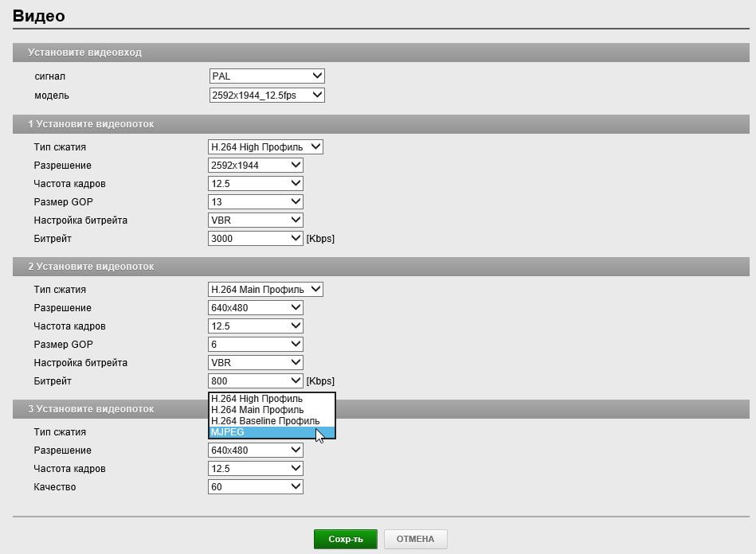Open stream 1 Частота кадров dropdown
Screen dimensions: 756x554
point(255,184)
